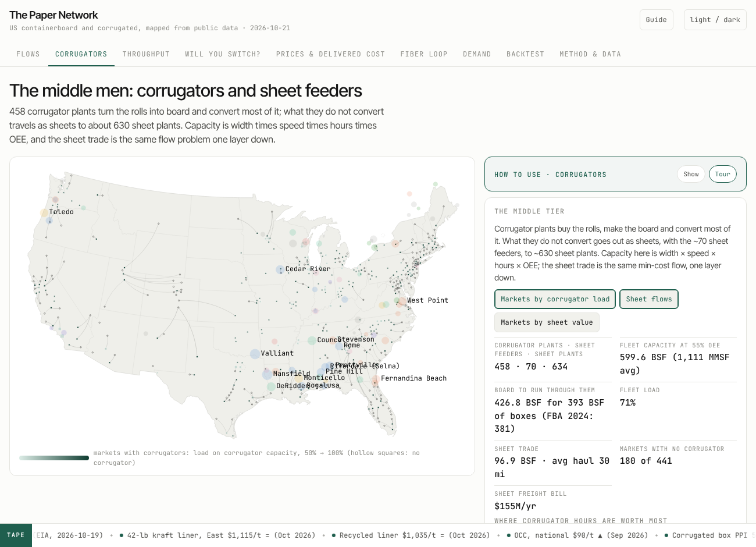
Task: Select the Valliant map label
Action: tap(277, 353)
